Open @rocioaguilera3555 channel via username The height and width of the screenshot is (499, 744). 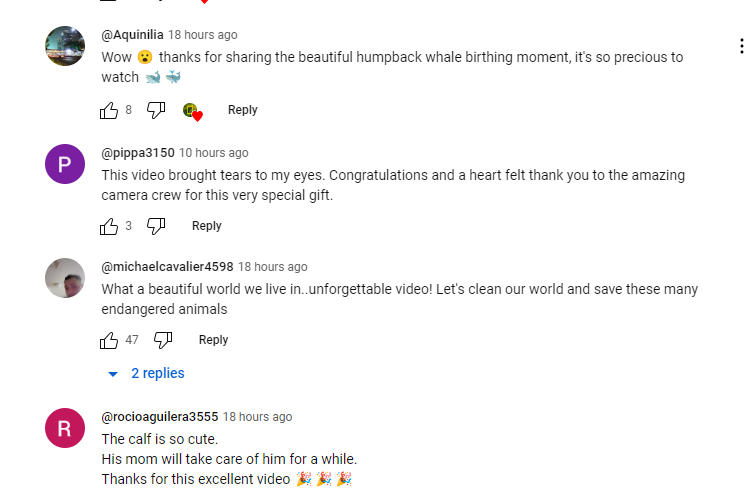point(160,417)
